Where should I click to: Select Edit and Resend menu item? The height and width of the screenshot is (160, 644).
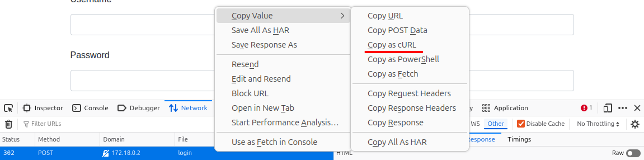click(261, 79)
